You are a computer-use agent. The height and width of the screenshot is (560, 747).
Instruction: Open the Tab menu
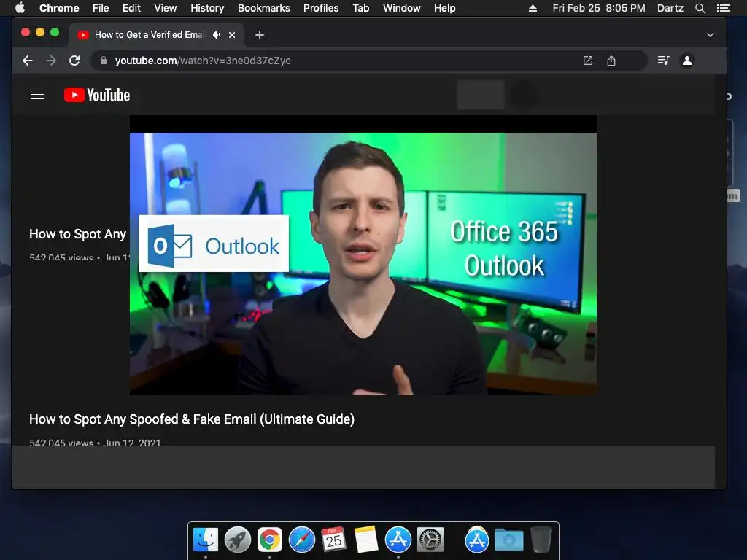[x=361, y=8]
